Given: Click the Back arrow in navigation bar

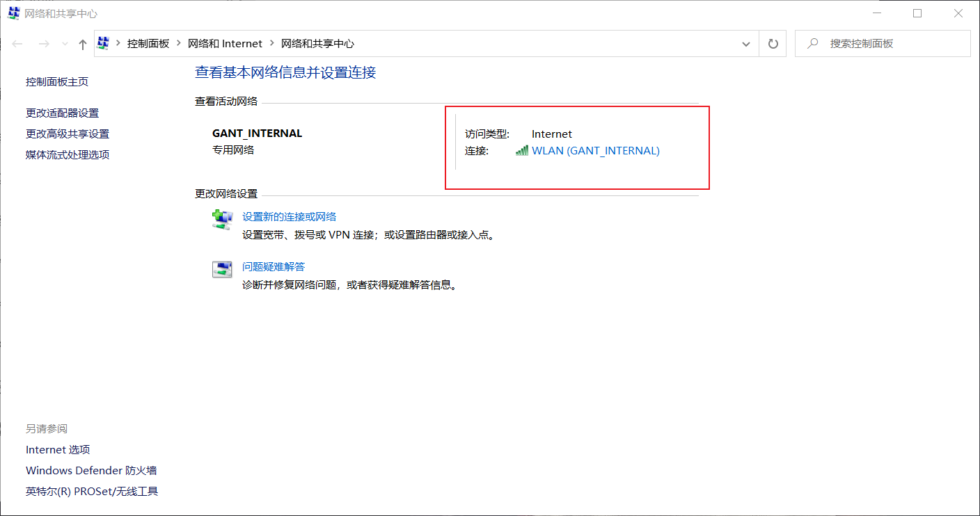Looking at the screenshot, I should [x=17, y=44].
